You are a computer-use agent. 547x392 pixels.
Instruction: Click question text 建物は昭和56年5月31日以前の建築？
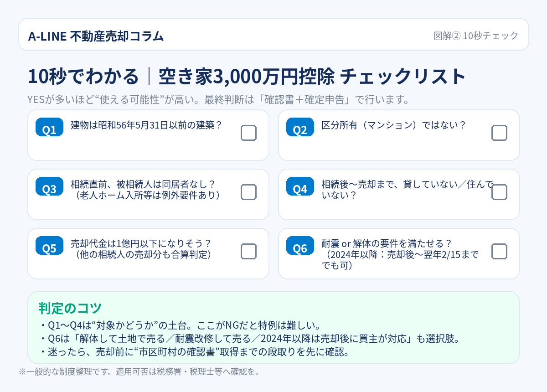[146, 125]
